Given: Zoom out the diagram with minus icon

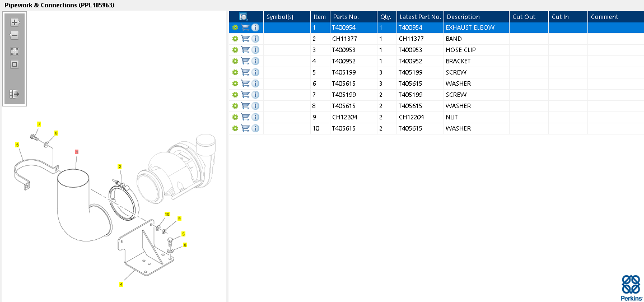Looking at the screenshot, I should pyautogui.click(x=15, y=35).
